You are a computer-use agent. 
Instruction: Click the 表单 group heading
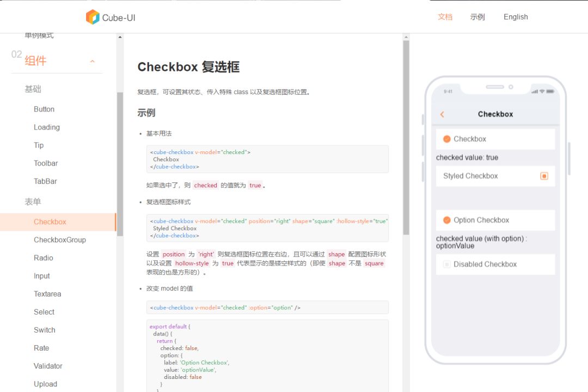tap(33, 201)
